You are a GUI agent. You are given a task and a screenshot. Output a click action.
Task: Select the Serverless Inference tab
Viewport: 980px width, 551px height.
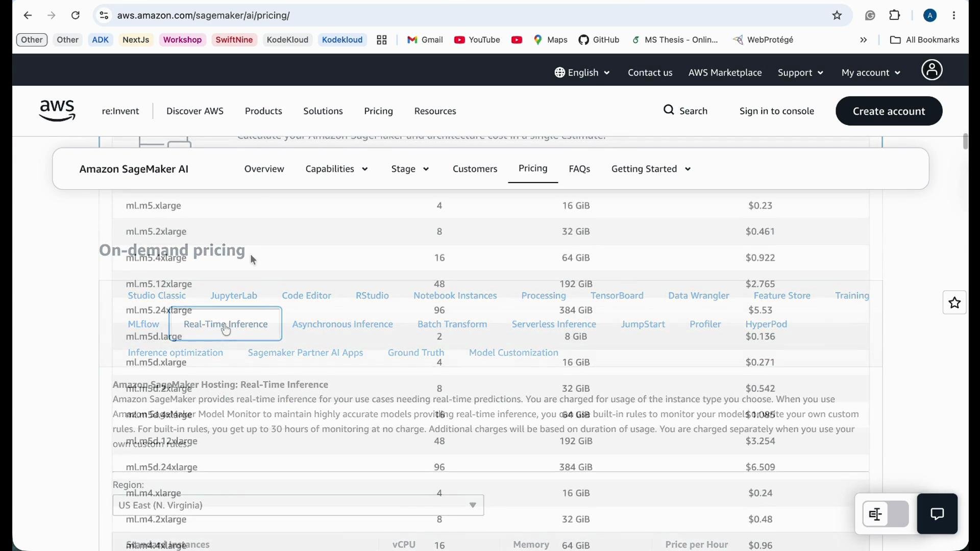coord(554,324)
